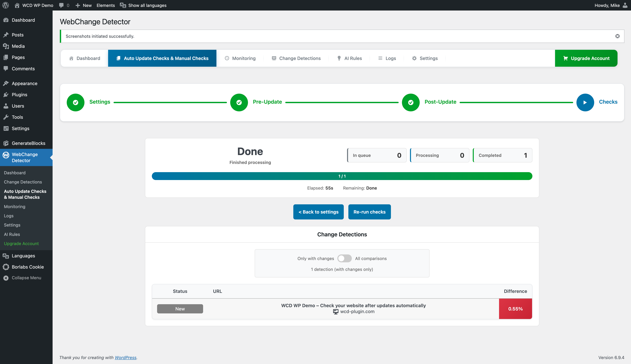Click the 1 / 1 progress bar
Viewport: 631px width, 364px height.
342,176
